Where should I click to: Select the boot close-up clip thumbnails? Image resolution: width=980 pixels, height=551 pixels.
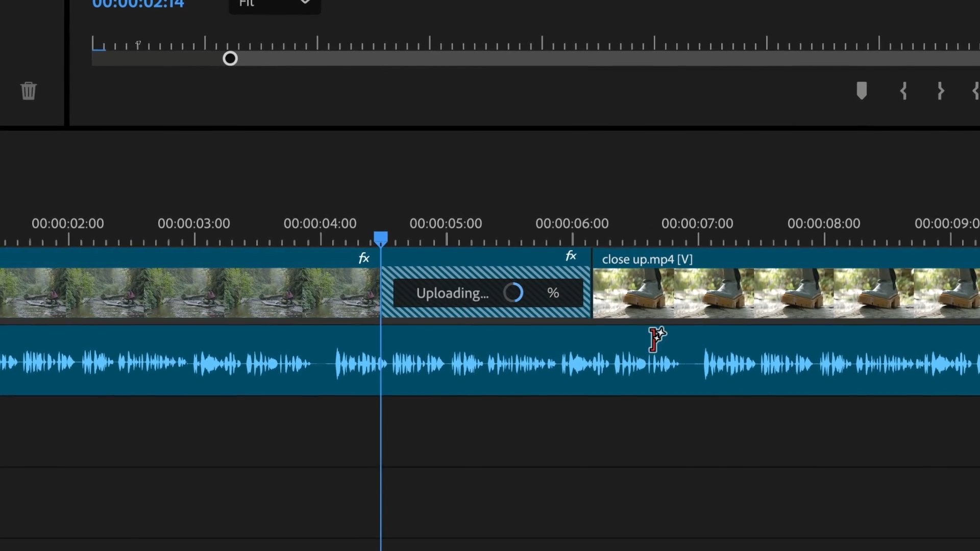786,294
